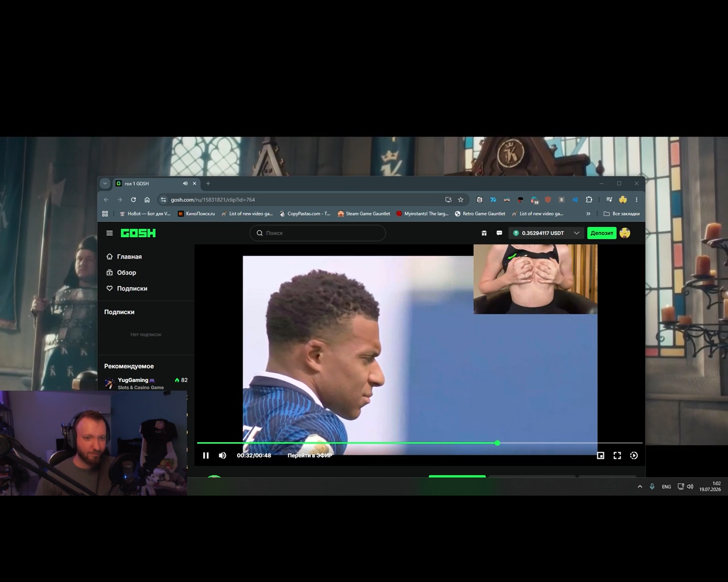728x582 pixels.
Task: Click the green Депозит button
Action: coord(602,233)
